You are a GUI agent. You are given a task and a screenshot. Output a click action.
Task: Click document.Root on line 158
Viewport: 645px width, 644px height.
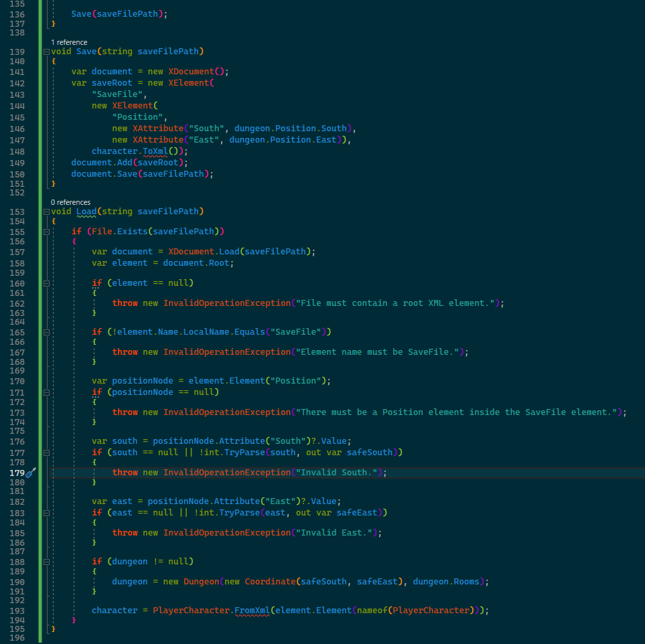tap(196, 263)
